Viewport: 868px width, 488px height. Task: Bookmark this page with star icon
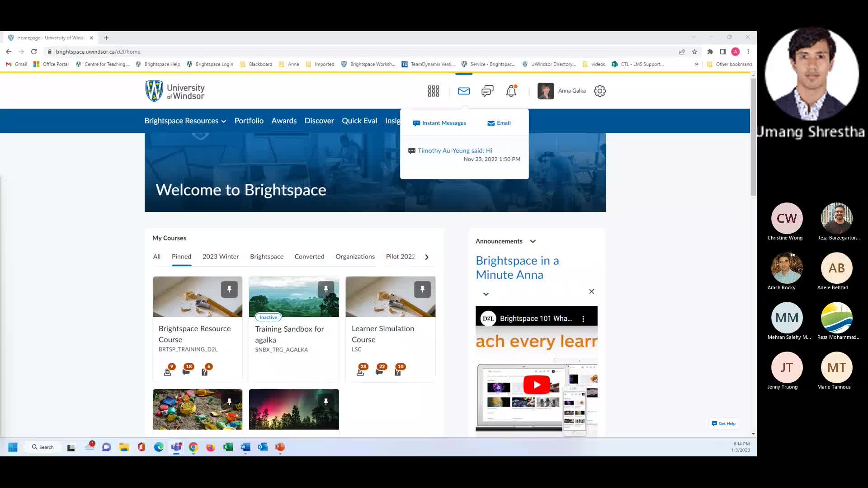click(x=694, y=52)
